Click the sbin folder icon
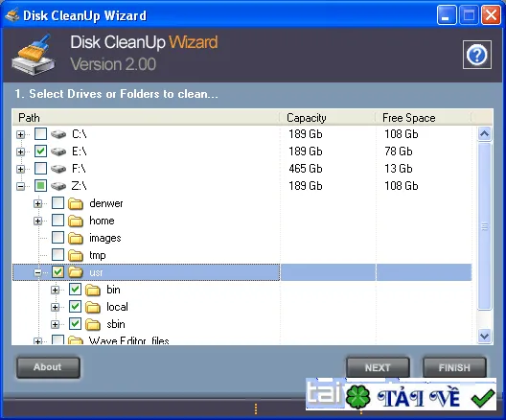This screenshot has width=506, height=420. click(93, 324)
